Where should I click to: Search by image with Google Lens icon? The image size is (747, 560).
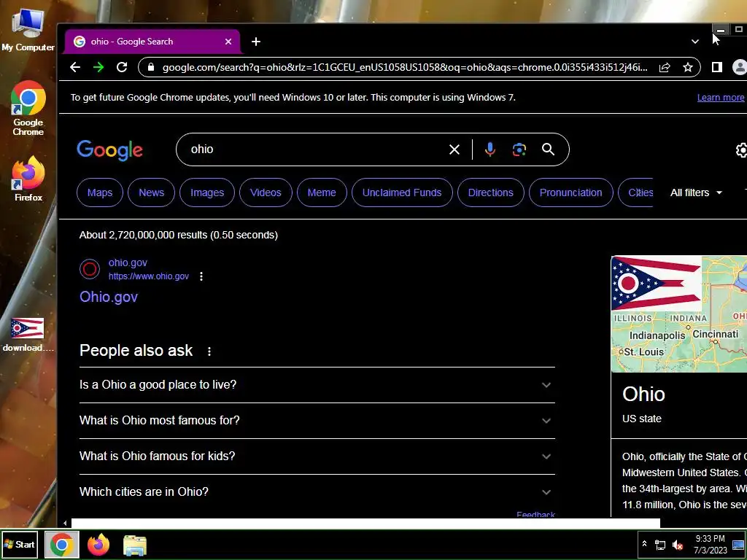(519, 149)
